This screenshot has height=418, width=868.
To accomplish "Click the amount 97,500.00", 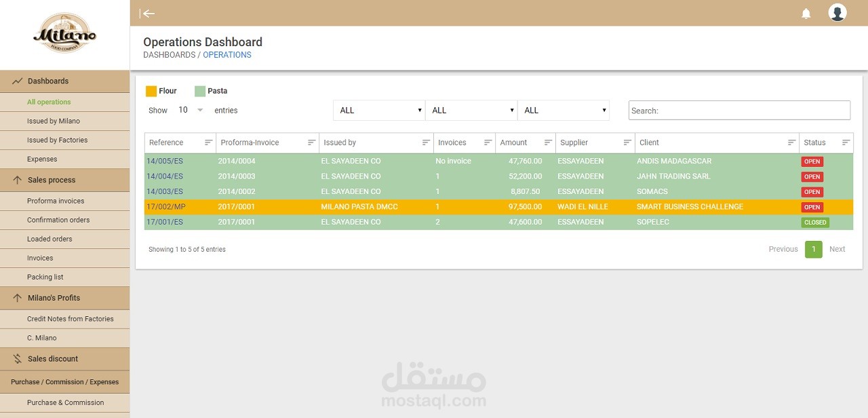I will (x=524, y=207).
